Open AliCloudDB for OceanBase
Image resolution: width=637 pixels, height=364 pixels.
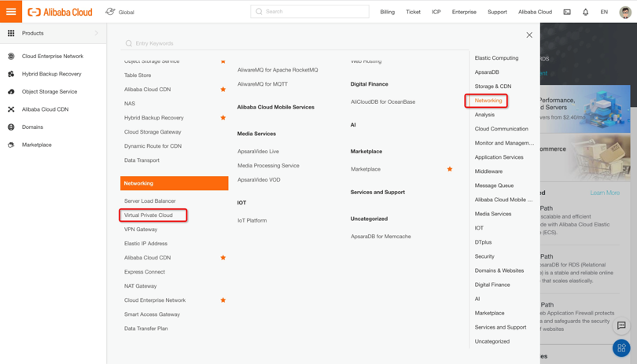383,101
